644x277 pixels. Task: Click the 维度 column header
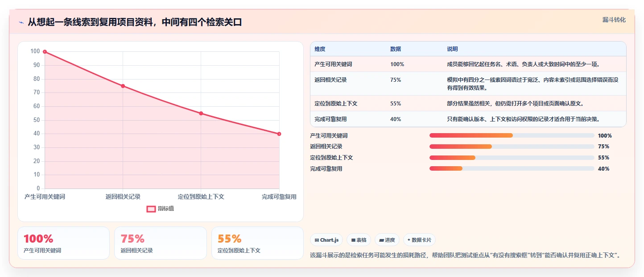(320, 49)
